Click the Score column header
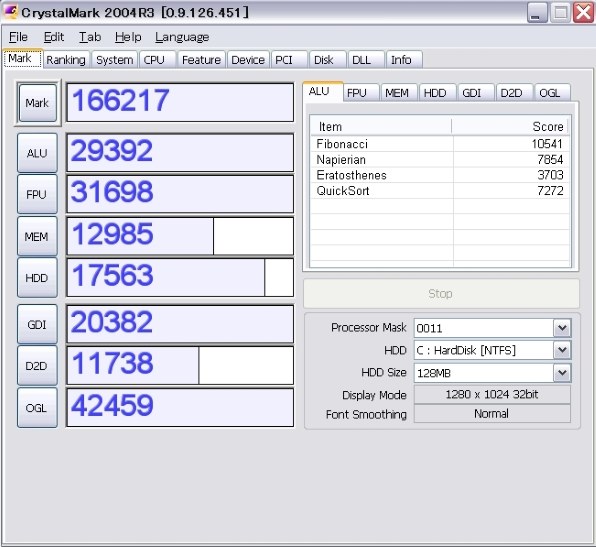The height and width of the screenshot is (547, 596). 510,126
